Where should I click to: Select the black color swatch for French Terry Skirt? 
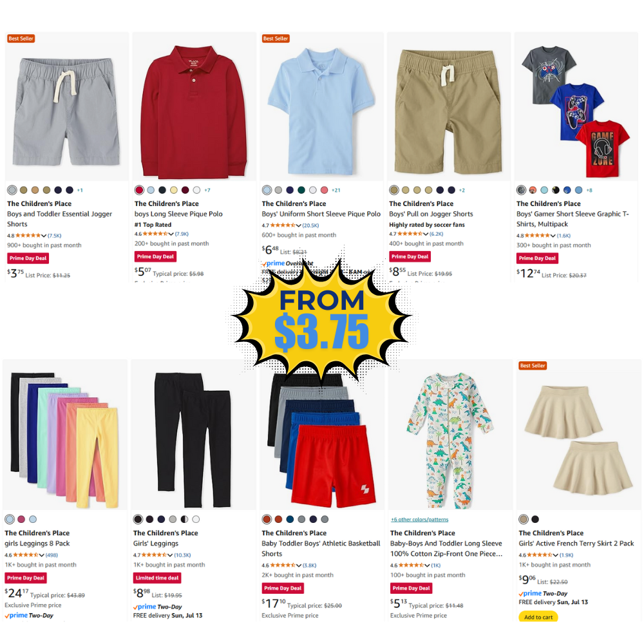point(535,520)
